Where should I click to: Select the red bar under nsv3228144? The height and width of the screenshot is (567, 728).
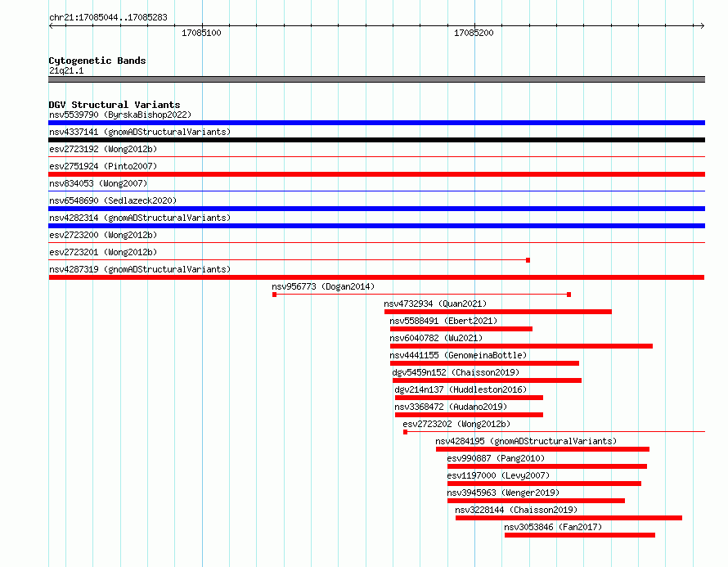pyautogui.click(x=568, y=518)
